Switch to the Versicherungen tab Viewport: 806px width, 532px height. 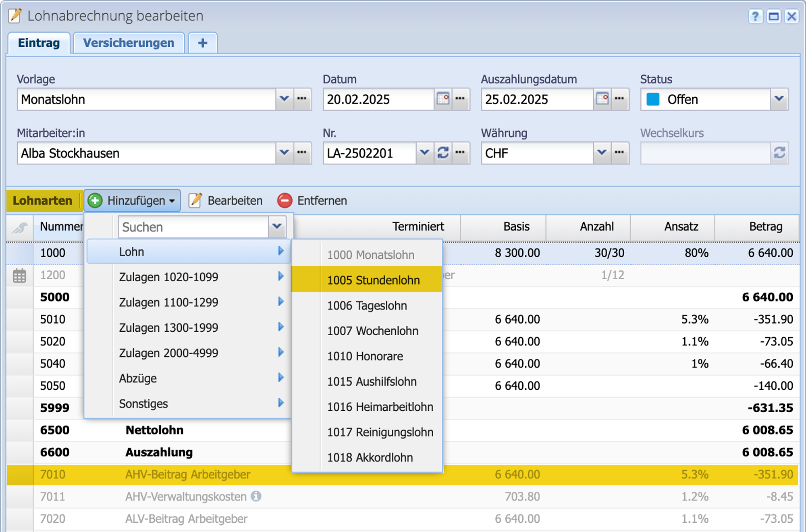pyautogui.click(x=129, y=43)
